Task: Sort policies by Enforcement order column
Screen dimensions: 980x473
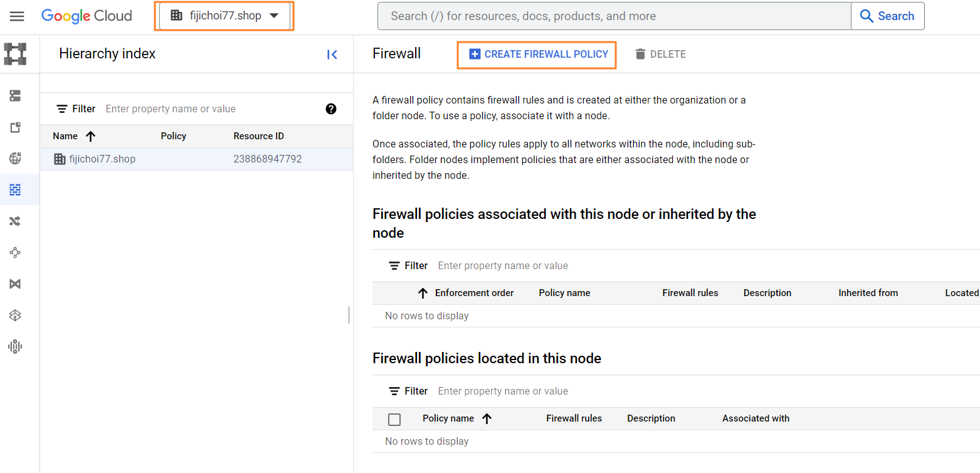Action: pos(474,293)
